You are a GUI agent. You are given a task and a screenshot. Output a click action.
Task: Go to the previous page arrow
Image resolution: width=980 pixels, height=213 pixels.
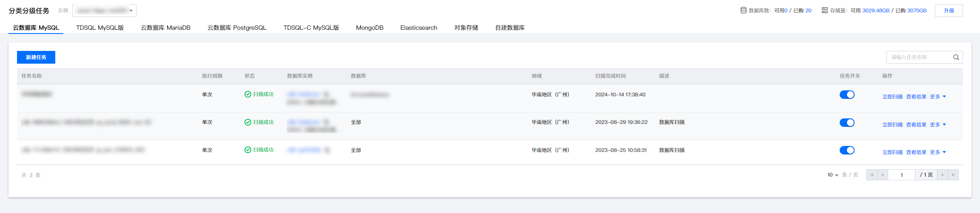pos(883,175)
